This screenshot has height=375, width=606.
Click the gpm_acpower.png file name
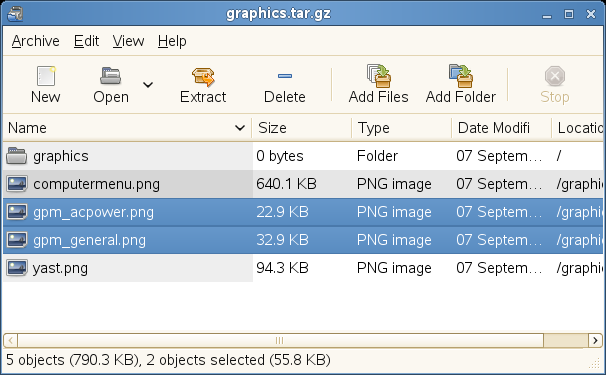point(93,213)
